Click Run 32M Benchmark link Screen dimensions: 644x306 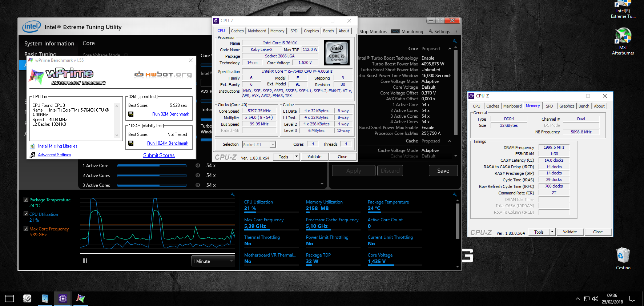point(170,114)
